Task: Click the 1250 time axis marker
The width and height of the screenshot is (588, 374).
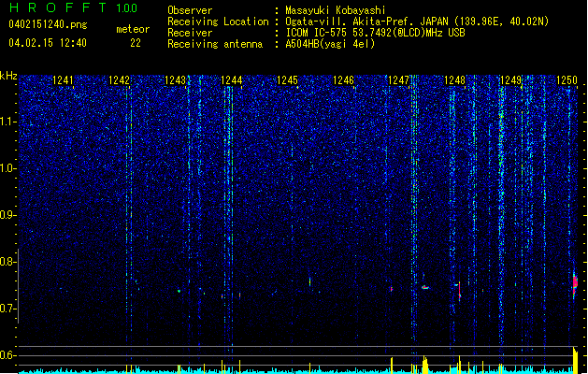Action: pos(566,80)
